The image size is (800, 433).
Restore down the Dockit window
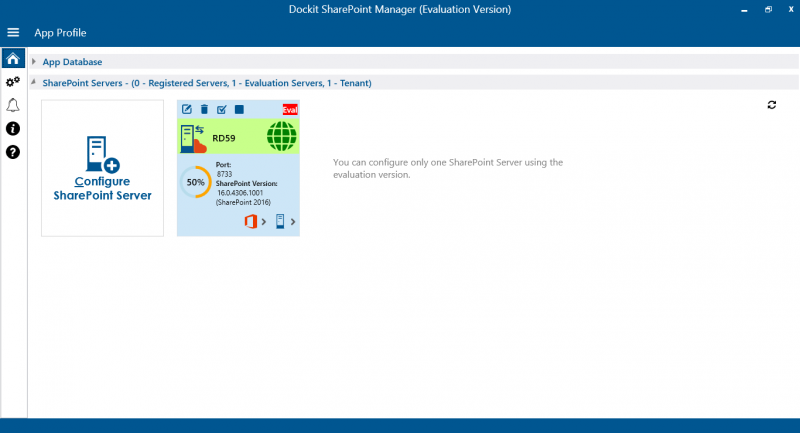pos(768,10)
